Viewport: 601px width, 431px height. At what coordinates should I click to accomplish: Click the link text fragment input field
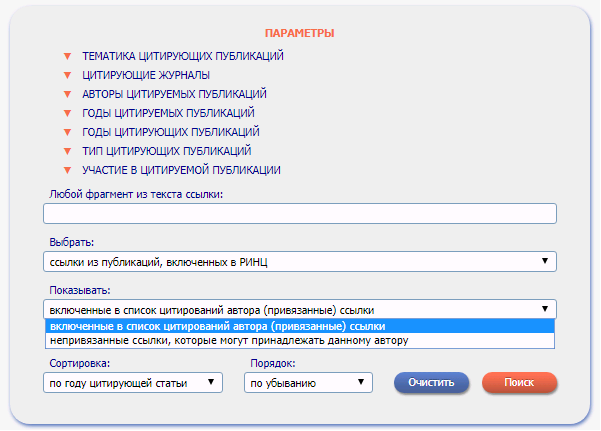[x=299, y=213]
